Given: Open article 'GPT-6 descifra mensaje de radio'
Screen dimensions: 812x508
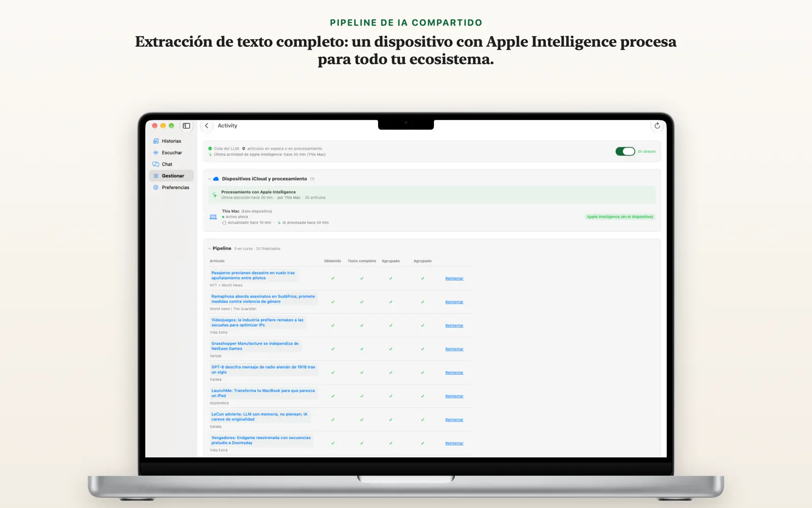Looking at the screenshot, I should click(263, 369).
